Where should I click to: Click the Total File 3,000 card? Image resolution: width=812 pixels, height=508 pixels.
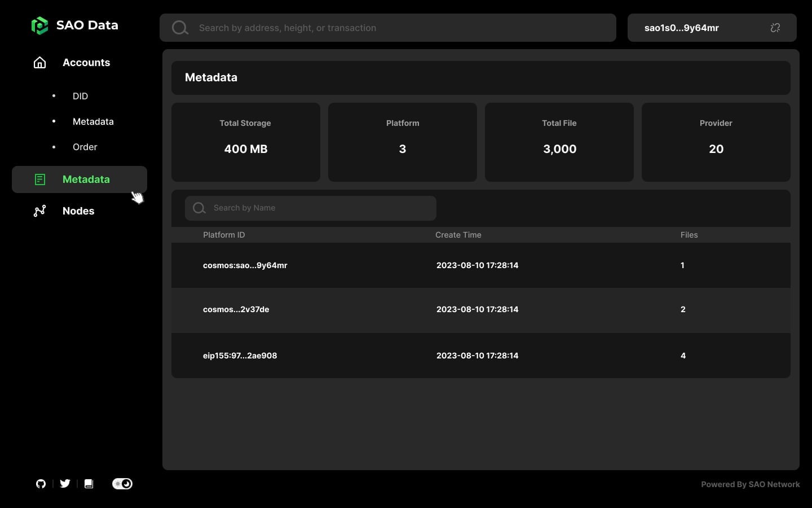click(x=559, y=142)
